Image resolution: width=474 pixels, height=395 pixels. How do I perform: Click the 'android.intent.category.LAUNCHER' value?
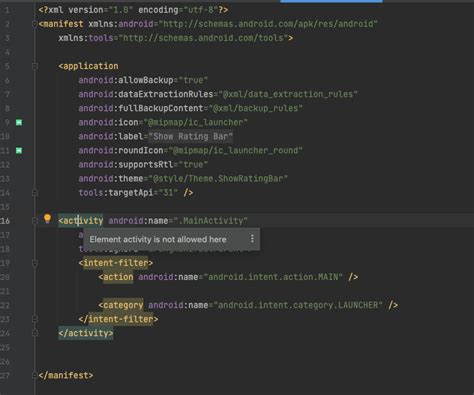tap(298, 305)
